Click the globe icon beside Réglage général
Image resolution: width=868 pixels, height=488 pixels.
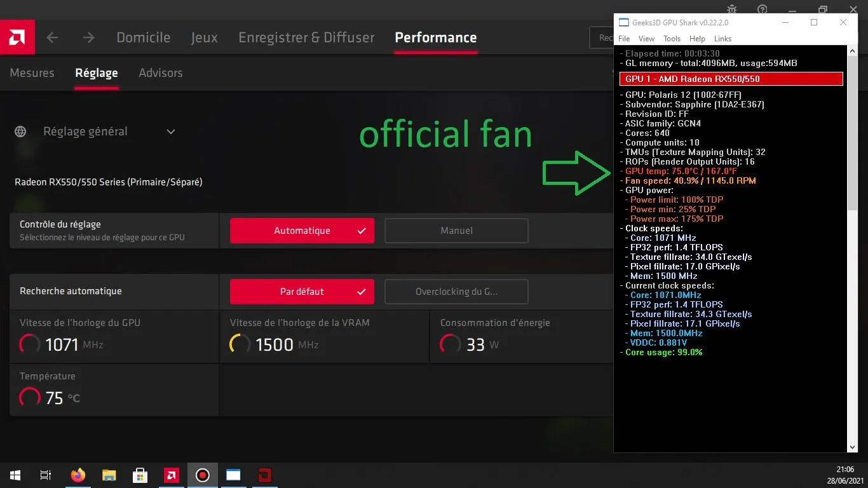point(20,132)
